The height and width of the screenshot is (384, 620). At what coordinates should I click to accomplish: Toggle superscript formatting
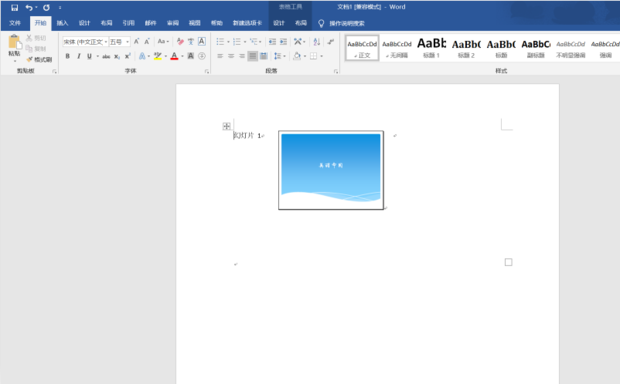127,56
